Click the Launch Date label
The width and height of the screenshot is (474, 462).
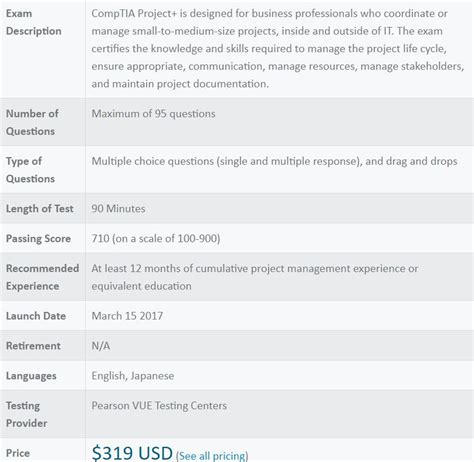click(x=36, y=316)
